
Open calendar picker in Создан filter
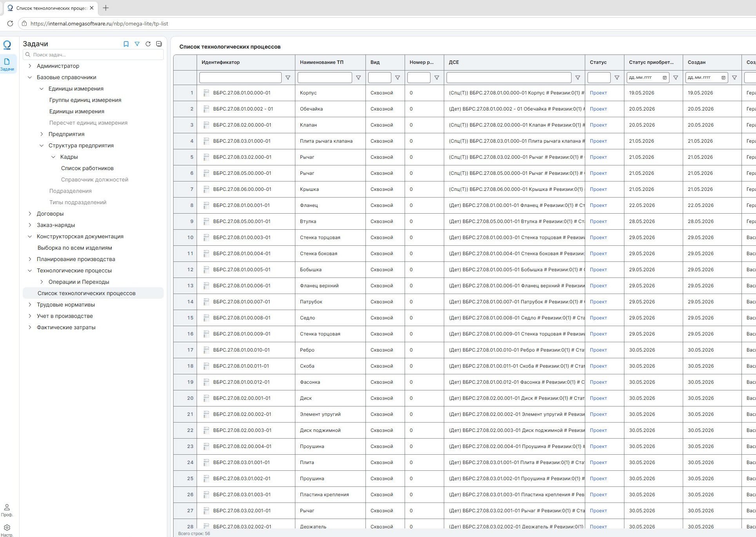(723, 78)
